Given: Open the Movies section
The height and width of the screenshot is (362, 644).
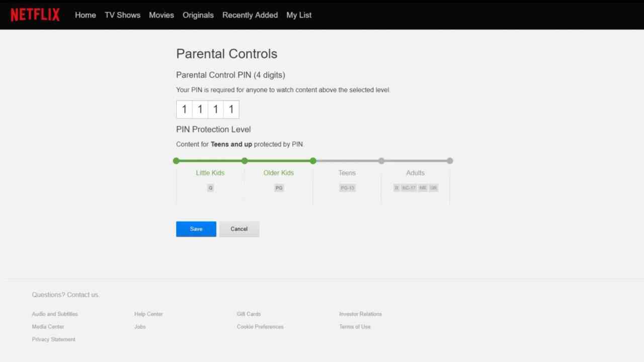Looking at the screenshot, I should coord(162,15).
